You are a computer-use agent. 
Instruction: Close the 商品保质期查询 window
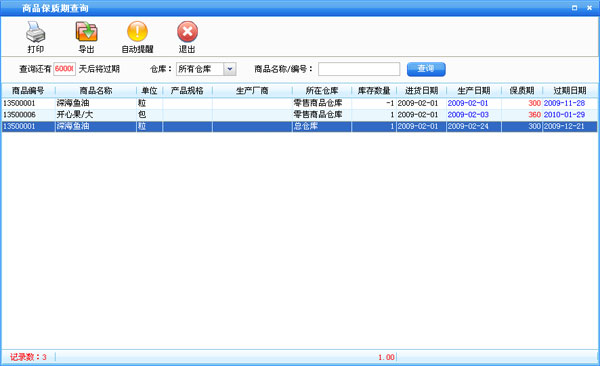click(x=589, y=8)
